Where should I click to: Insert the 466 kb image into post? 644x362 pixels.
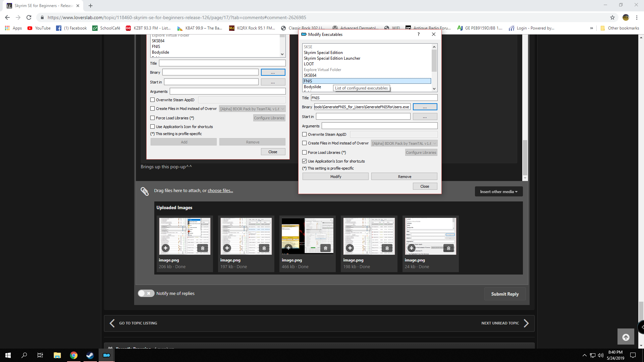click(288, 248)
